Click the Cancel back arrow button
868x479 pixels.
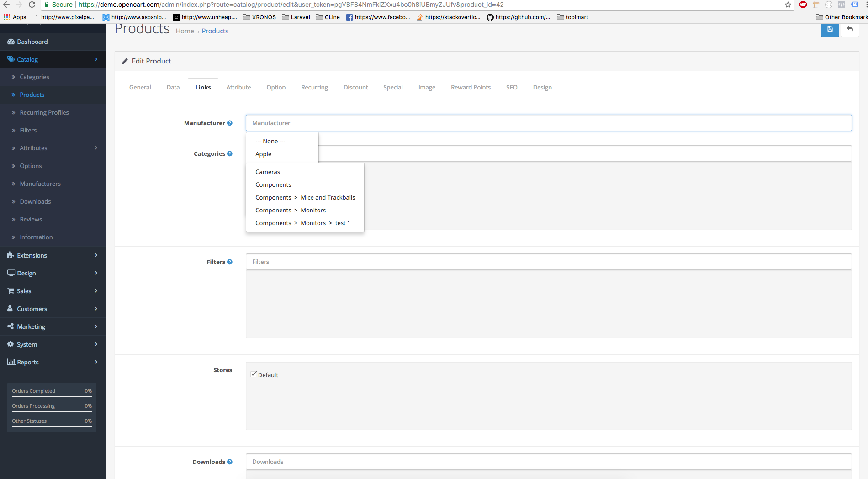tap(850, 30)
